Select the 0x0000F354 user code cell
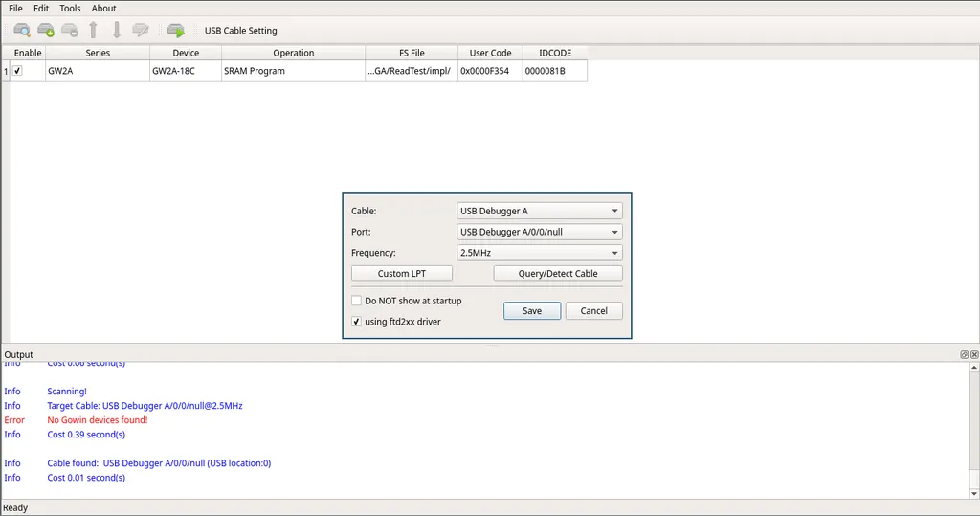This screenshot has height=516, width=980. (491, 71)
